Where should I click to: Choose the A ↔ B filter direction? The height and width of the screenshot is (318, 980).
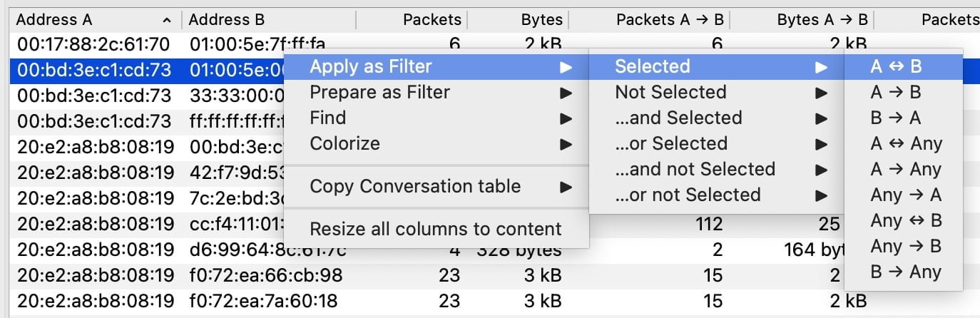click(x=897, y=66)
